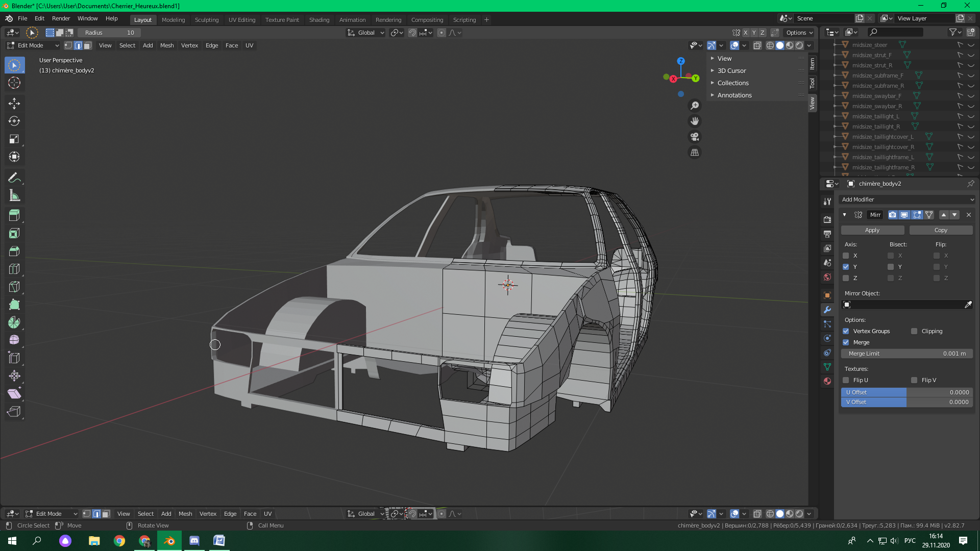This screenshot has height=551, width=980.
Task: Adjust the U Offset slider
Action: pos(906,392)
